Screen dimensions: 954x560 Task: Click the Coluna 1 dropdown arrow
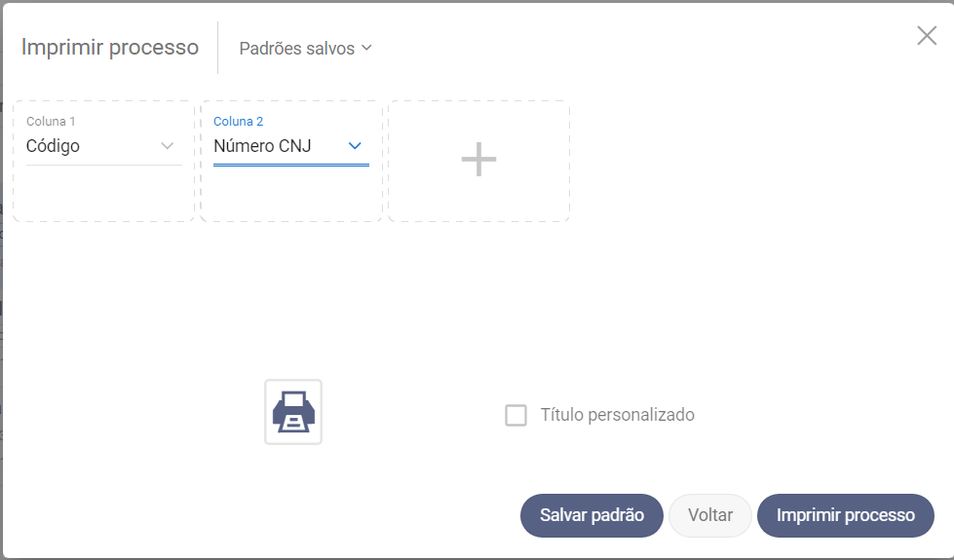167,146
